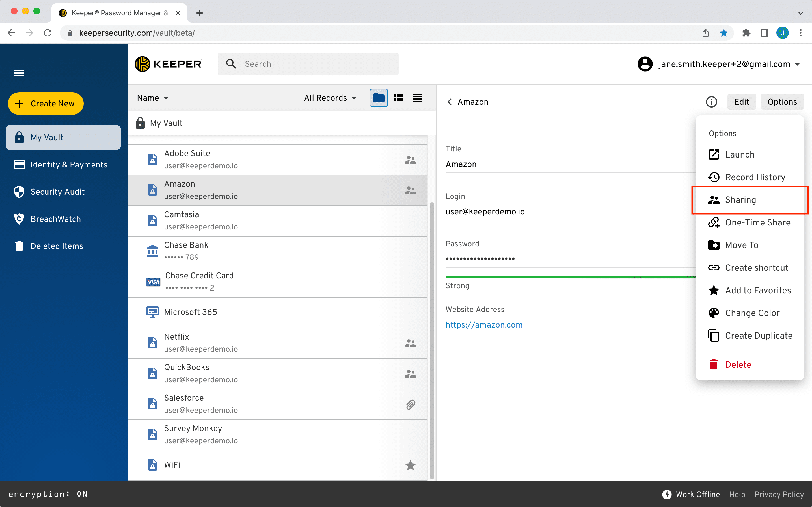812x507 pixels.
Task: Click the Login field user@keeperdemo.io
Action: tap(485, 212)
